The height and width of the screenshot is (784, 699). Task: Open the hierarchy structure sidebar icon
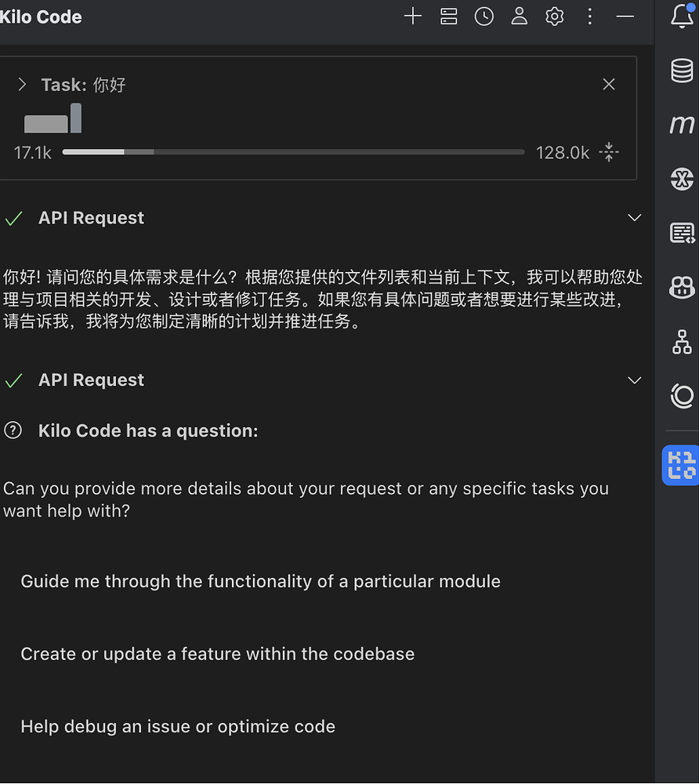click(x=682, y=342)
